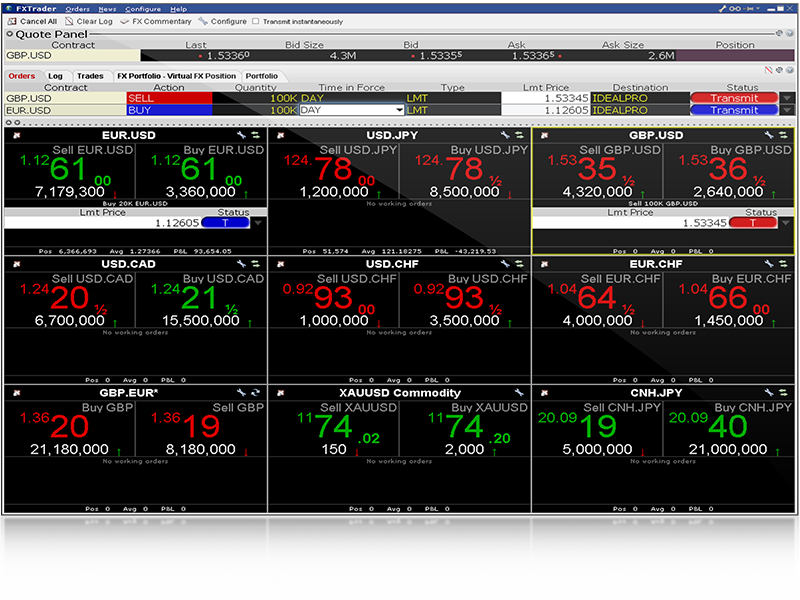
Task: Transmit the EUR.USD buy order
Action: tap(734, 110)
